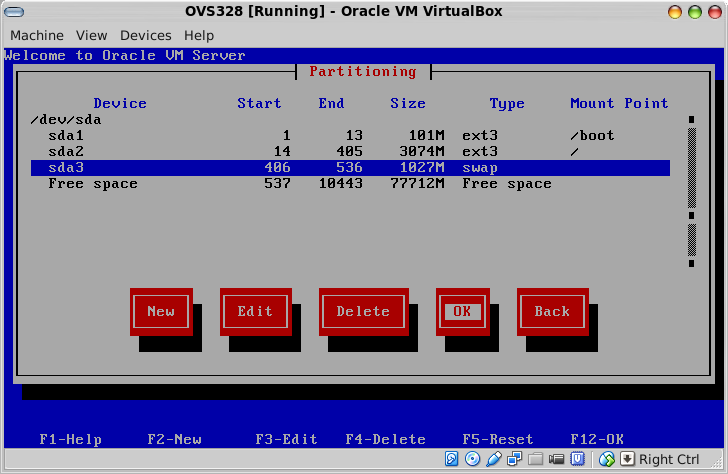Screen dimensions: 728x474
Task: Click the F3-Edit hint text
Action: 286,439
